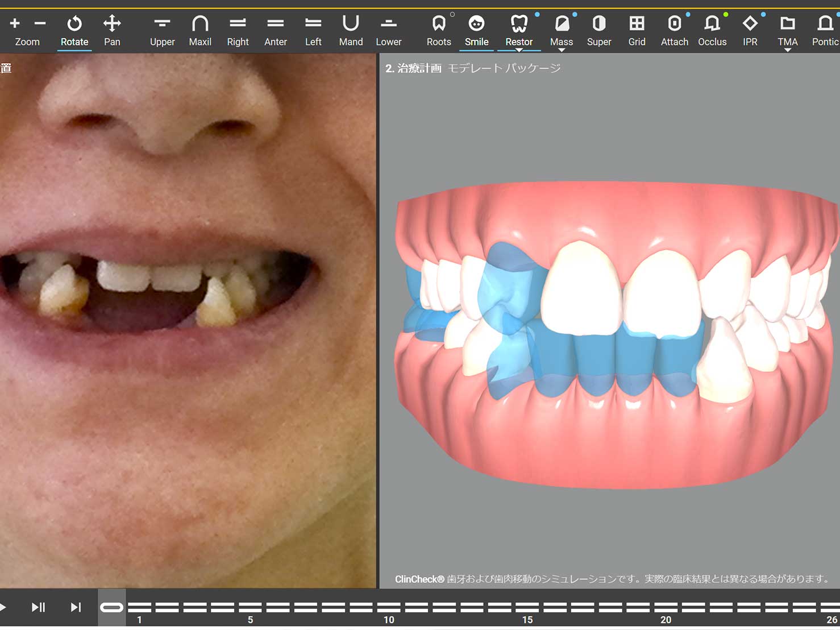The width and height of the screenshot is (840, 630).
Task: Open the Mass dropdown menu
Action: (x=562, y=50)
